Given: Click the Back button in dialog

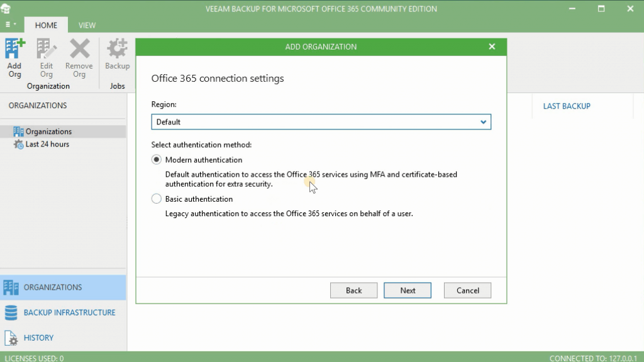Looking at the screenshot, I should coord(353,290).
